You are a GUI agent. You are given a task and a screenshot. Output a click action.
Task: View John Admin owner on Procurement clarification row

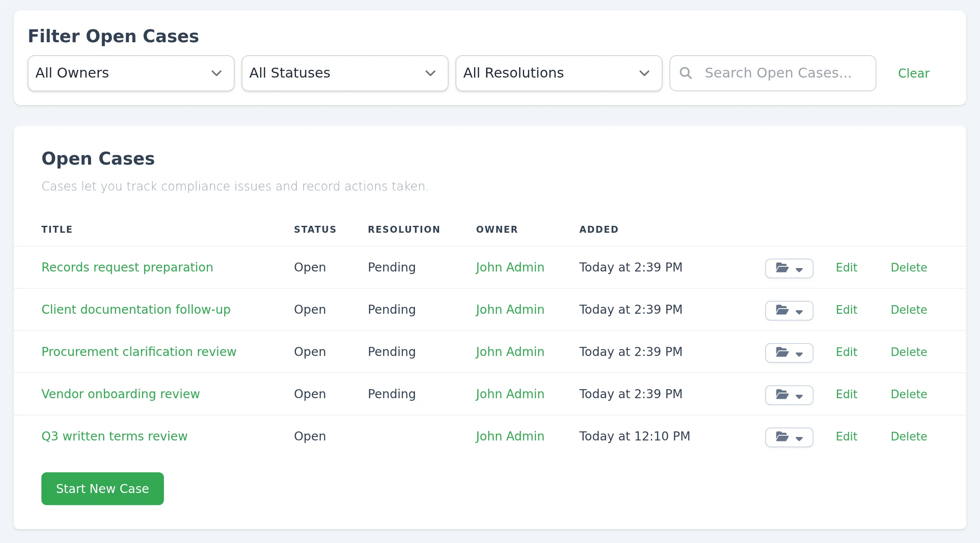[510, 352]
